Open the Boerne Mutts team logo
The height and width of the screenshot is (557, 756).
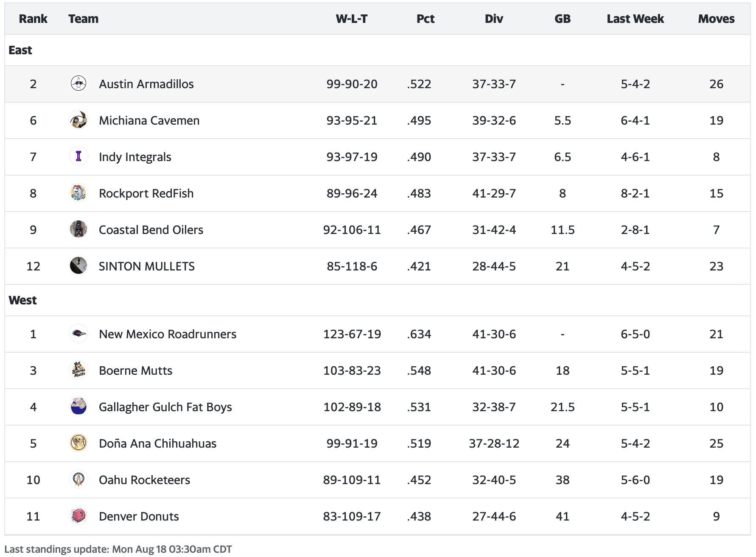coord(78,370)
